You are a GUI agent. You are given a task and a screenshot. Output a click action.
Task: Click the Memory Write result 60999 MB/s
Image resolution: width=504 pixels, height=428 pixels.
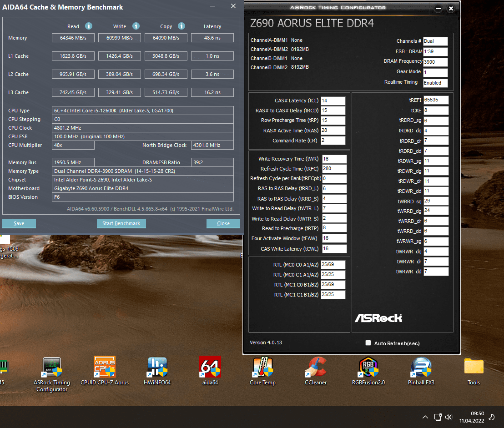pyautogui.click(x=119, y=38)
